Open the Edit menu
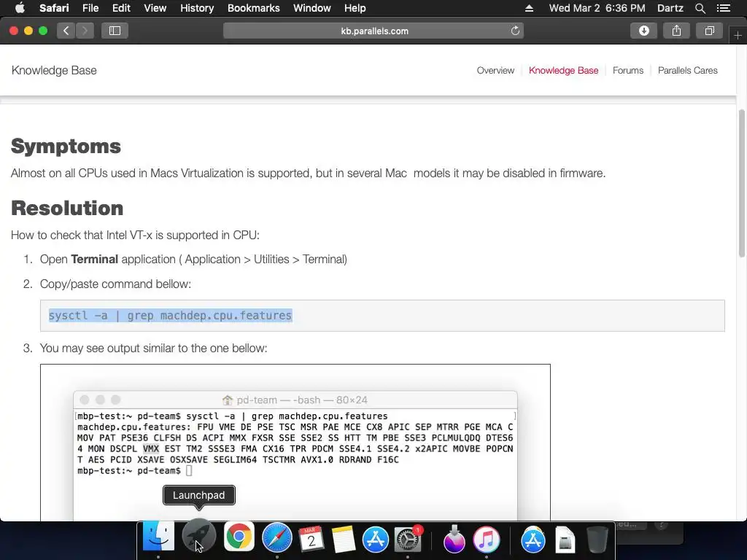The image size is (747, 560). [x=121, y=8]
